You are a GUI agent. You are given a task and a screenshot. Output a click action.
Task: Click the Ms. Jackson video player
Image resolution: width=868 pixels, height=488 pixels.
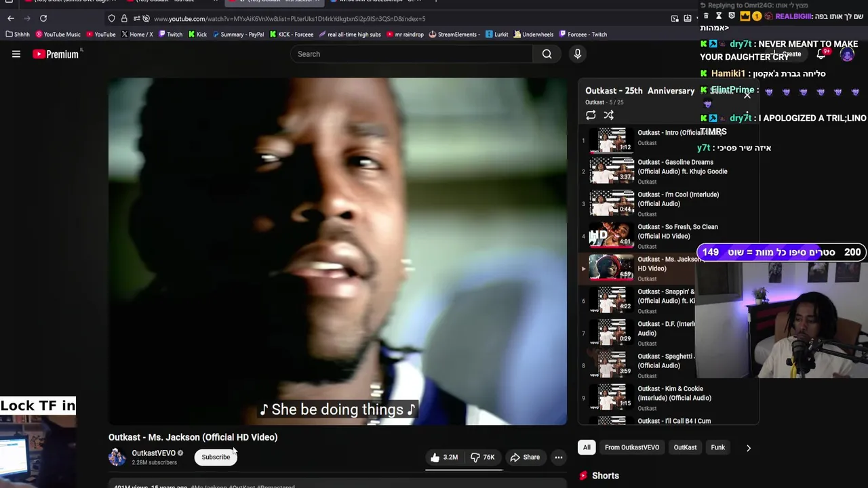(338, 251)
